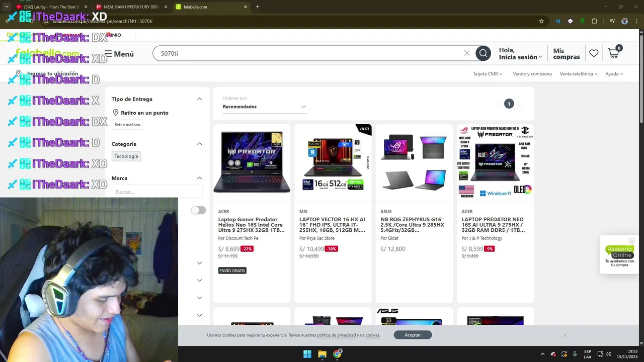Image resolution: width=644 pixels, height=362 pixels.
Task: Close the MEM. RAM HYPERX FURY tab
Action: pyautogui.click(x=166, y=7)
